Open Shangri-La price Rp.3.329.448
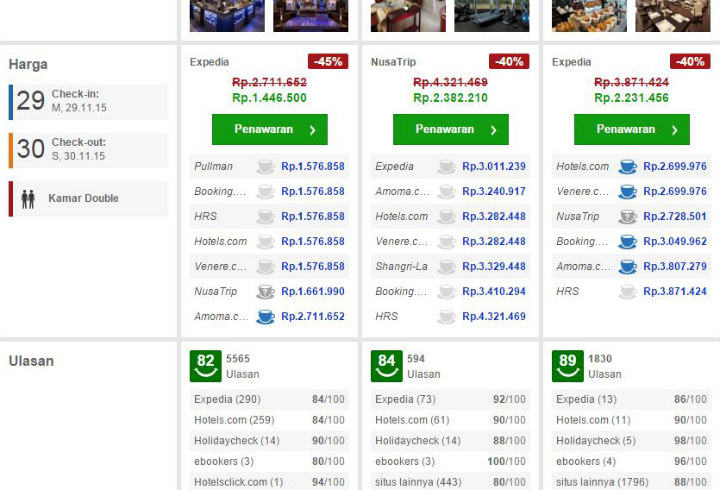 (x=494, y=266)
